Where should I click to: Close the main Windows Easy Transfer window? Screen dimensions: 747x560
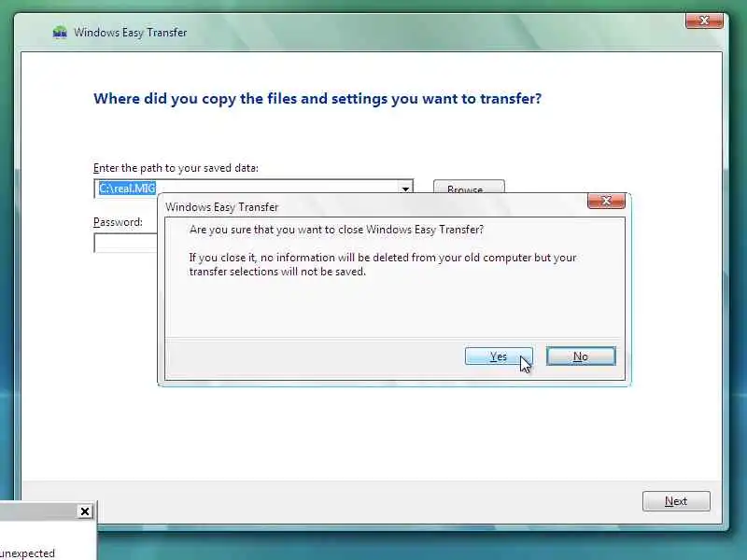(x=704, y=21)
